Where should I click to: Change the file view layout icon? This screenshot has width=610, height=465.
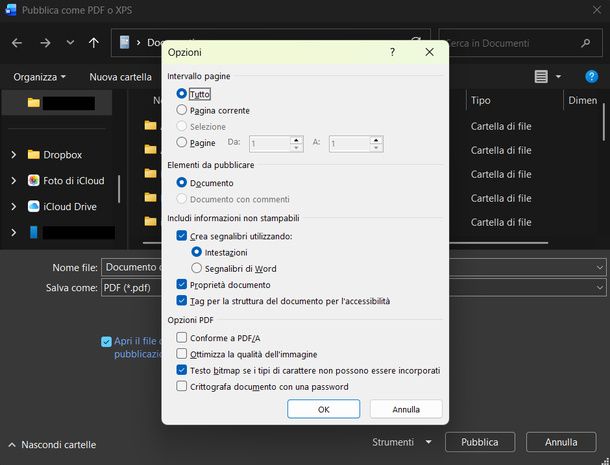[541, 76]
